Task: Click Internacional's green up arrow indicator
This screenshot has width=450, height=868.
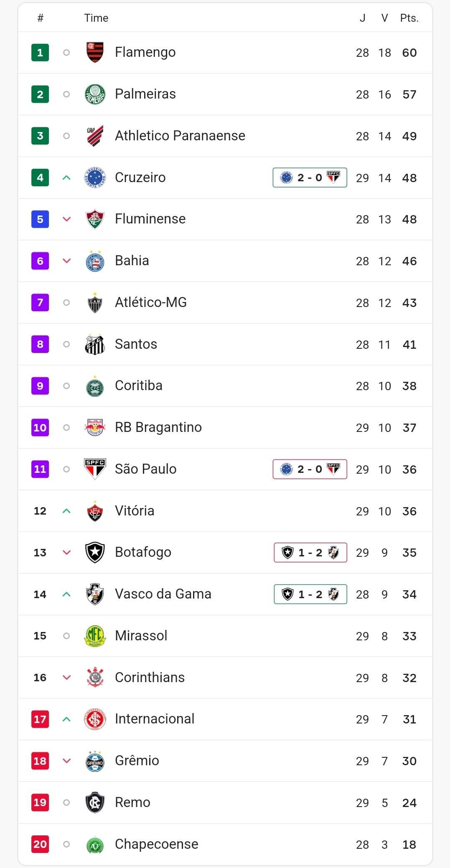Action: point(66,719)
